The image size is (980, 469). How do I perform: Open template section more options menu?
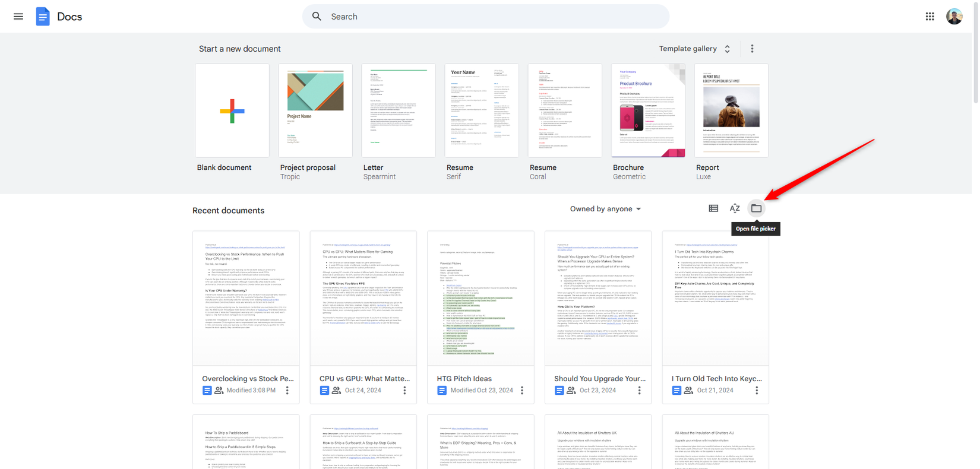[752, 49]
